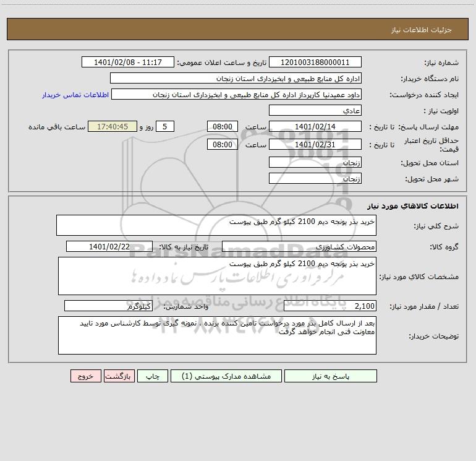
Task: Select the شماره نیاز field 1201003188000011
Action: click(315, 62)
